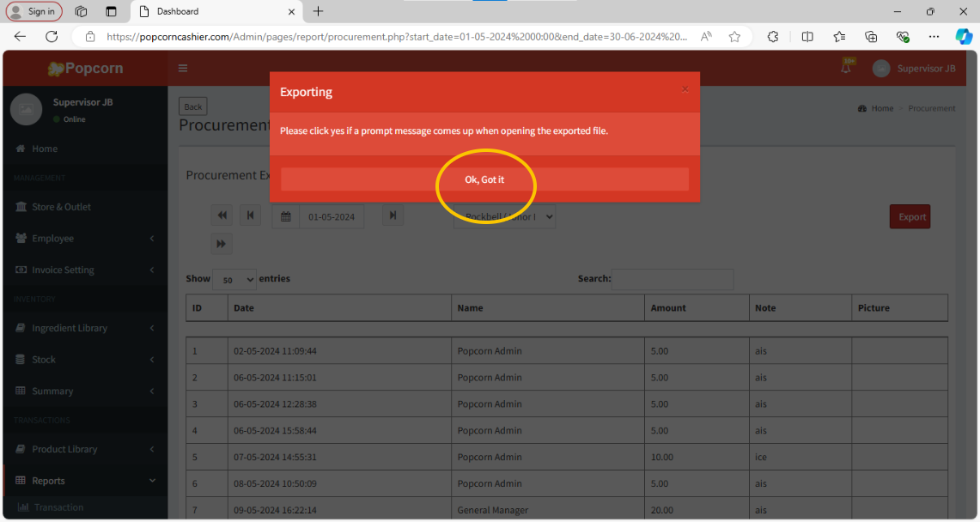The width and height of the screenshot is (980, 522).
Task: Click the Export button
Action: coord(910,216)
